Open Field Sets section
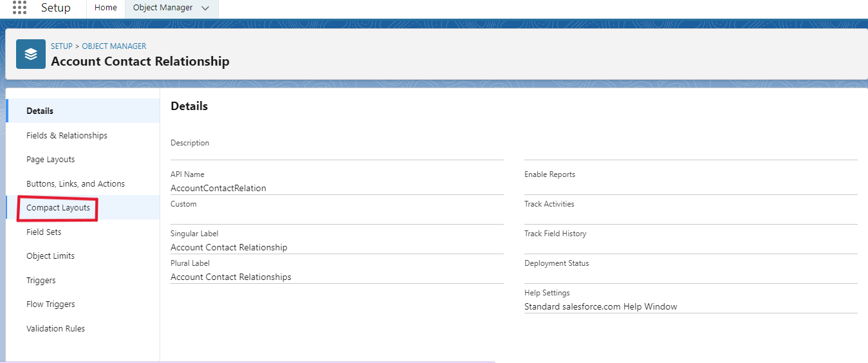 tap(44, 232)
